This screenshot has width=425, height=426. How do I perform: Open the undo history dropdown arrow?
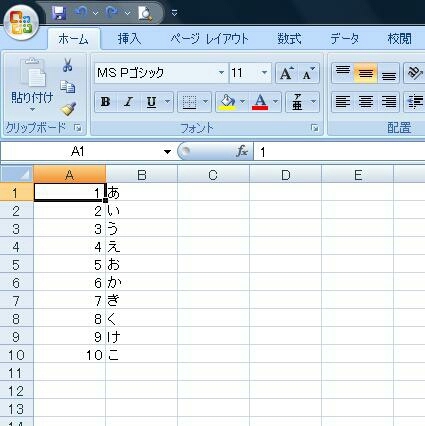tap(95, 13)
